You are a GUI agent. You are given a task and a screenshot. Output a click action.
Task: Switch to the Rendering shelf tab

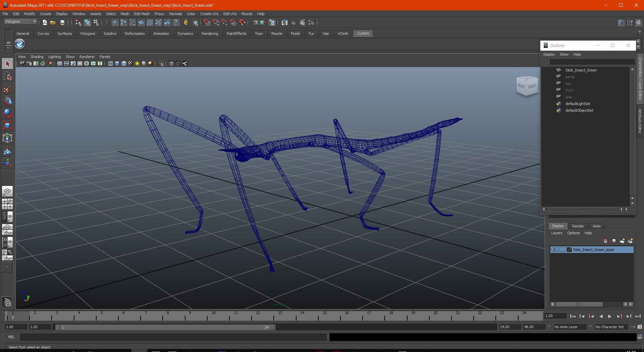pos(210,34)
